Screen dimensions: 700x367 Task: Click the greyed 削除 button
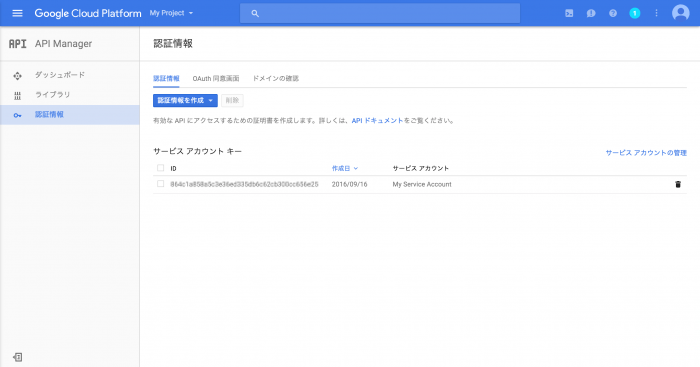(x=232, y=100)
